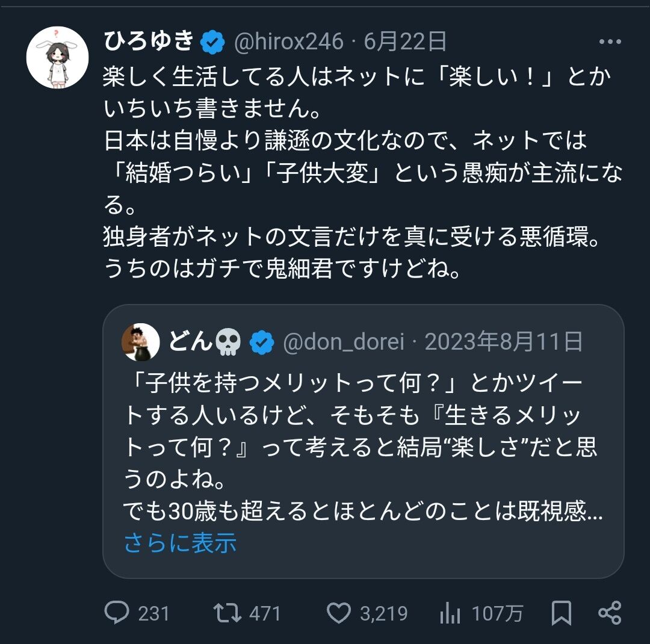Screen dimensions: 650x644
Task: Open どん's quoted tweet avatar
Action: click(x=140, y=342)
